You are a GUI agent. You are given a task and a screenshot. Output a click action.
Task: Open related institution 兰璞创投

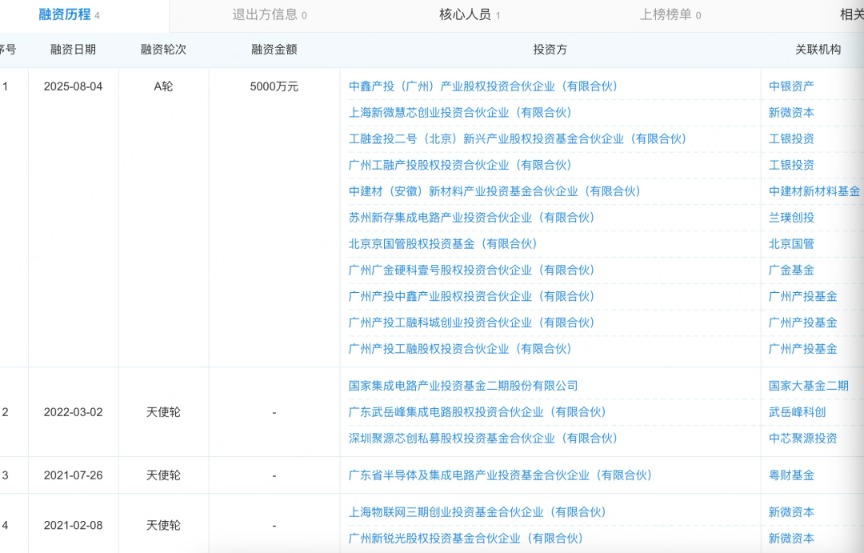click(791, 218)
